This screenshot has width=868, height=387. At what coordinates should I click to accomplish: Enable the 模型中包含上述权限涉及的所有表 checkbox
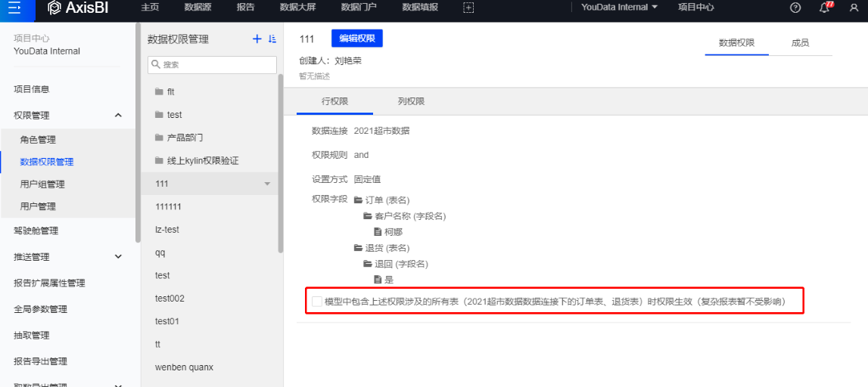pos(317,302)
